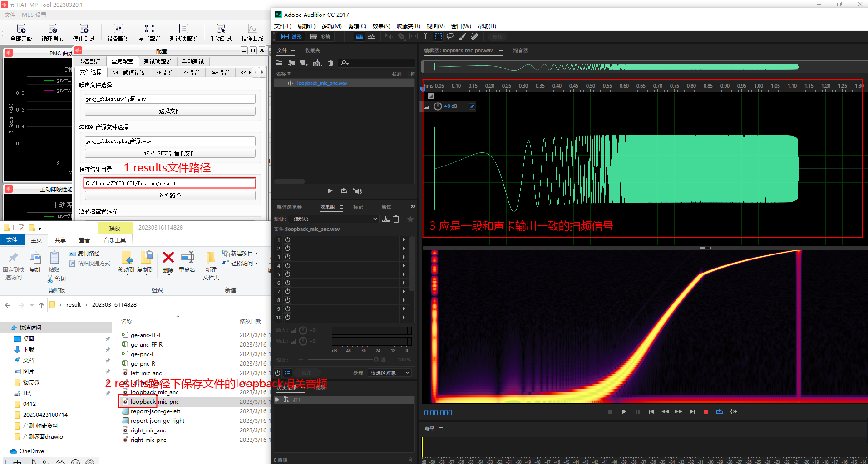Open New Item dropdown in Explorer ribbon

(x=241, y=253)
